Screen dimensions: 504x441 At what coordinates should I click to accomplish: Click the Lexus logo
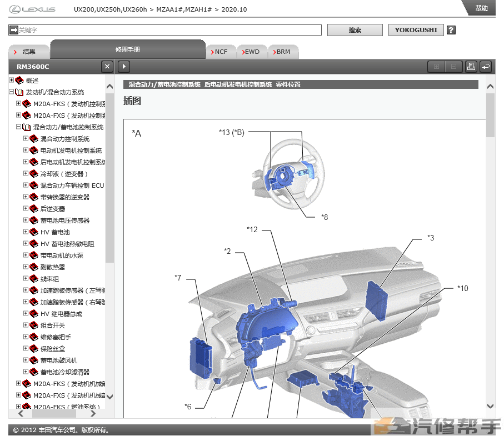tap(32, 9)
